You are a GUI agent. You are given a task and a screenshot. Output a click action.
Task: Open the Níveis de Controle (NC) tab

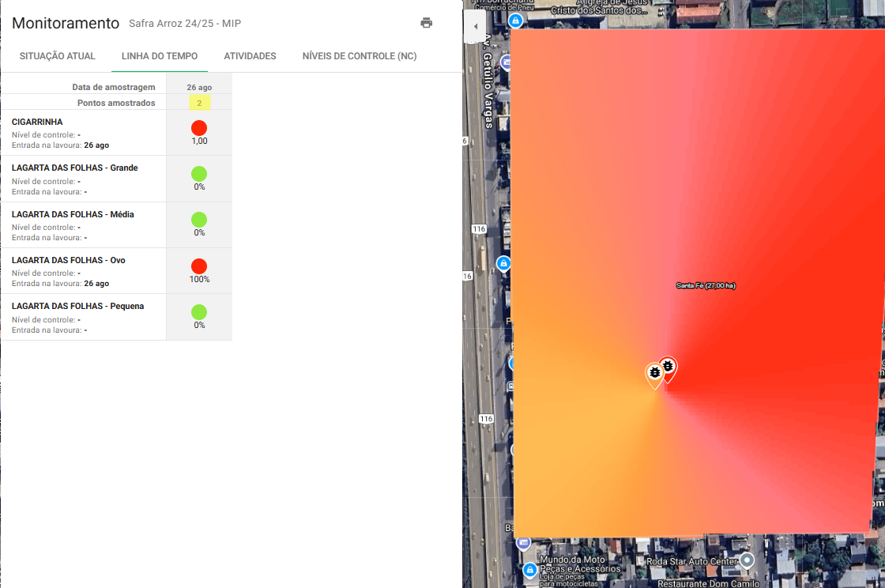360,56
